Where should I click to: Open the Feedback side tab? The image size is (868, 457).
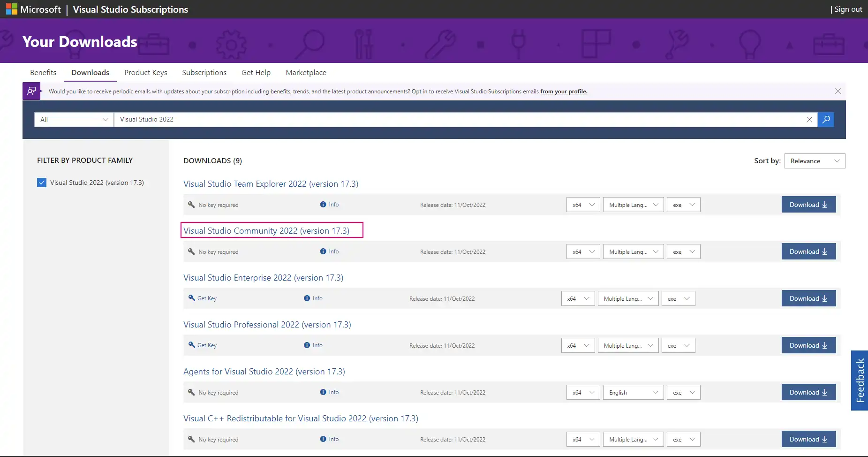860,381
